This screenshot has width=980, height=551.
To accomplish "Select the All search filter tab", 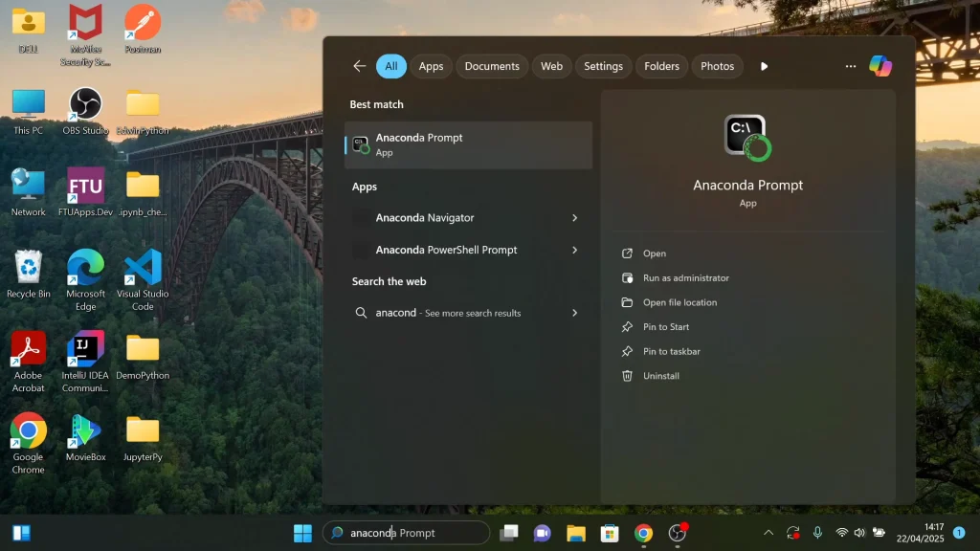I will click(391, 66).
